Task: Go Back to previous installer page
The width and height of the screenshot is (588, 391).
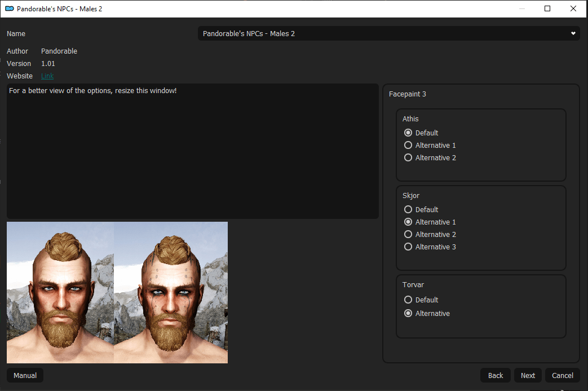Action: (x=496, y=375)
